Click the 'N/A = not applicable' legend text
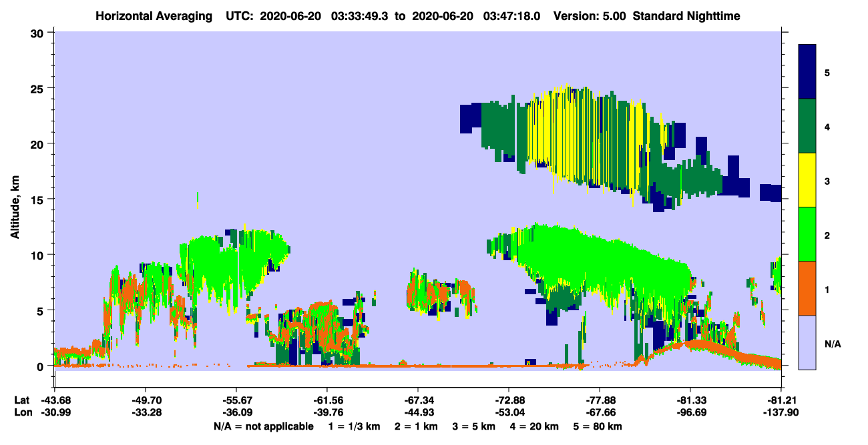 coord(264,426)
